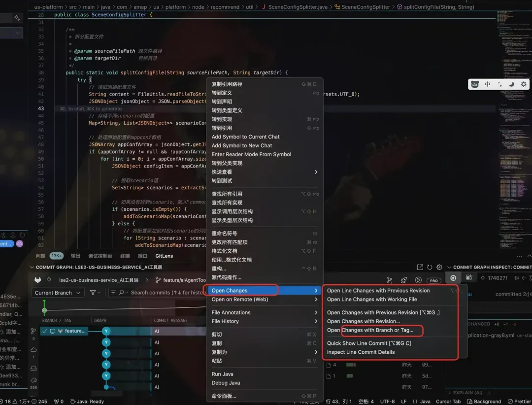Image resolution: width=532 pixels, height=405 pixels.
Task: Click the editor minimap
Action: pos(513,129)
